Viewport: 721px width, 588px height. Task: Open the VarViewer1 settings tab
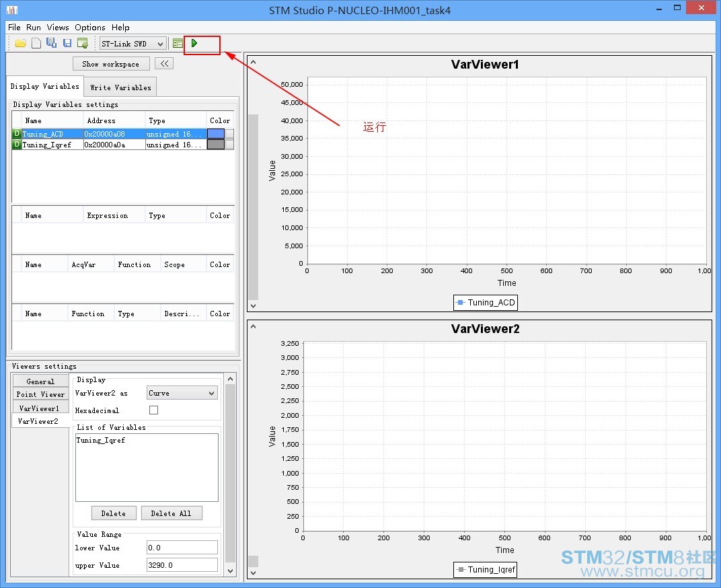(x=40, y=408)
